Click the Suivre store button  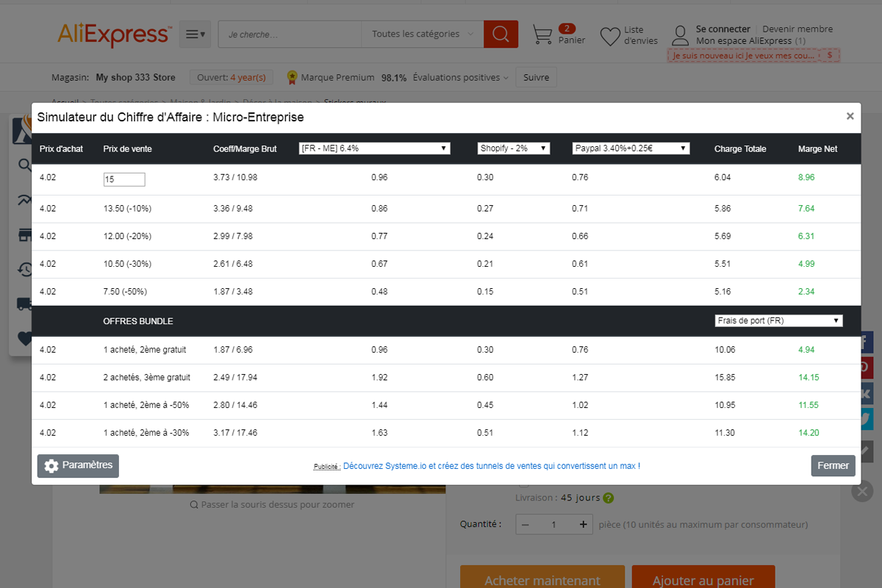point(537,77)
